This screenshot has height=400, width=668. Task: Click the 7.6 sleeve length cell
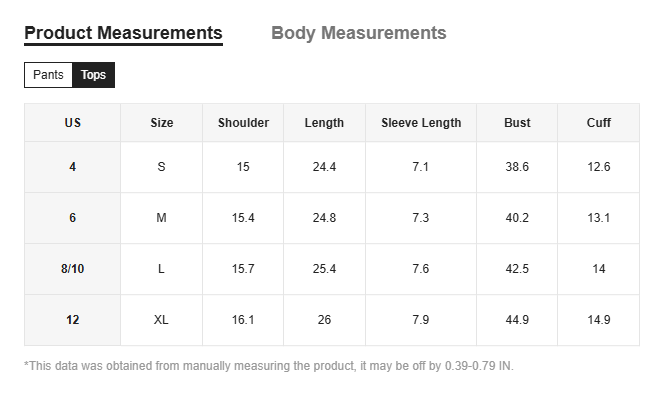coord(421,269)
